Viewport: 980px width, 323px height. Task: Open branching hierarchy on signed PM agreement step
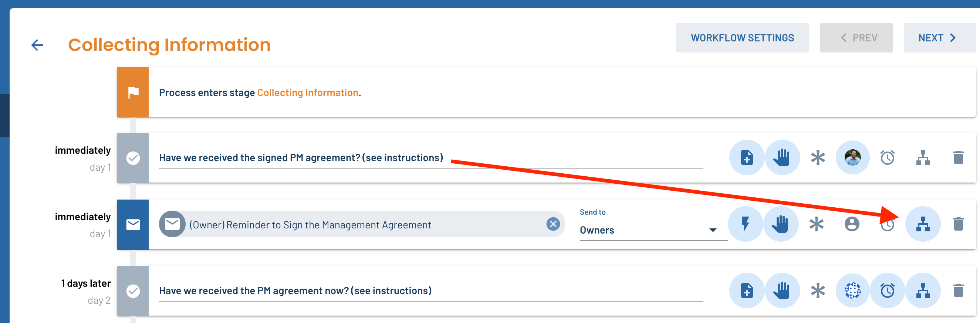923,157
